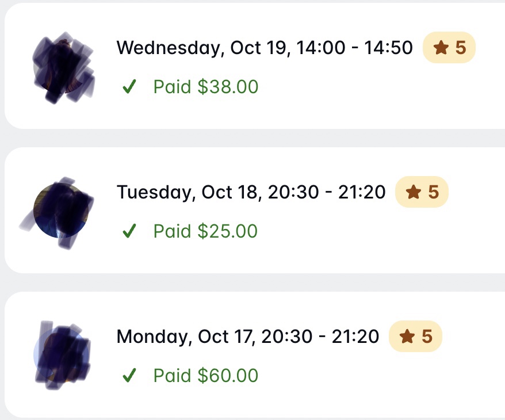View the Paid $60.00 payment status
Viewport: 505px width, 420px height.
click(205, 376)
